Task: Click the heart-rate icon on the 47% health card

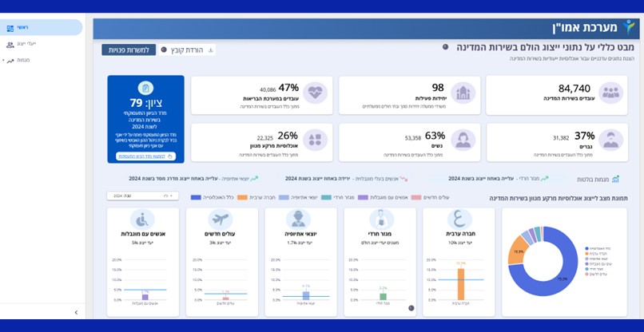Action: 315,93
